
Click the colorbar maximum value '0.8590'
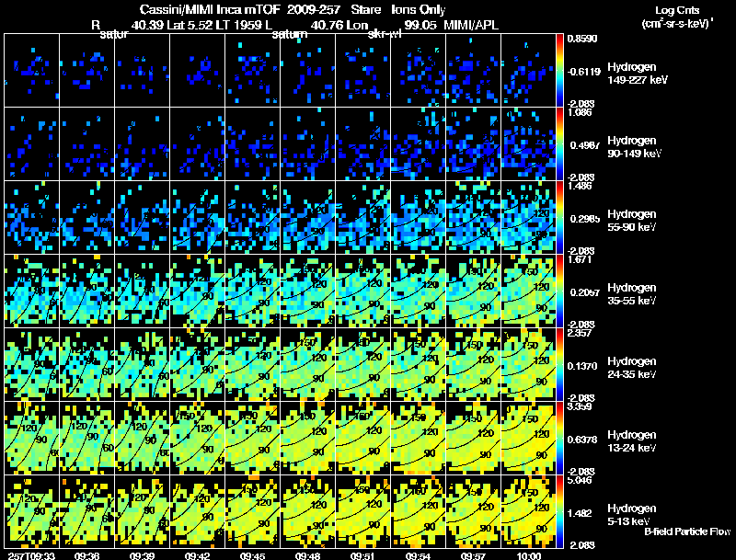click(582, 39)
